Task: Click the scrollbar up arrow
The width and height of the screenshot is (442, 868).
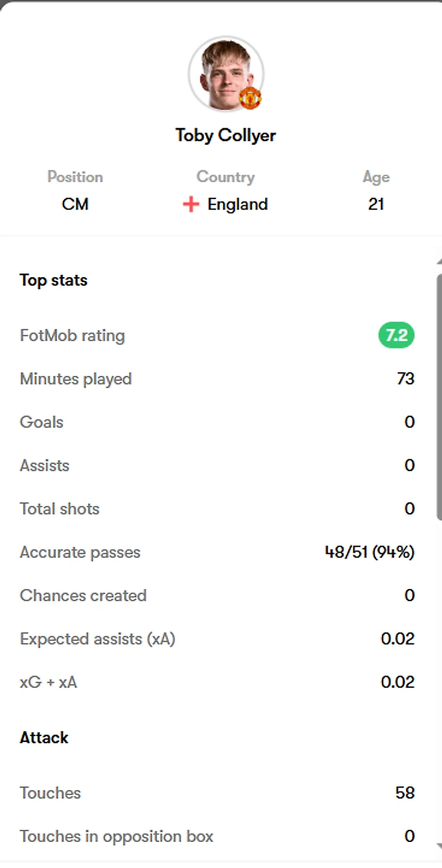Action: 439,261
